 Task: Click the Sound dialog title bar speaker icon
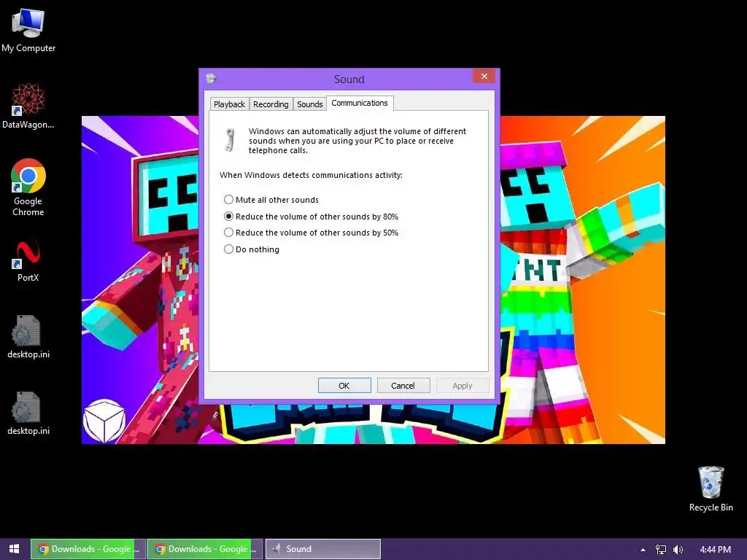tap(211, 78)
